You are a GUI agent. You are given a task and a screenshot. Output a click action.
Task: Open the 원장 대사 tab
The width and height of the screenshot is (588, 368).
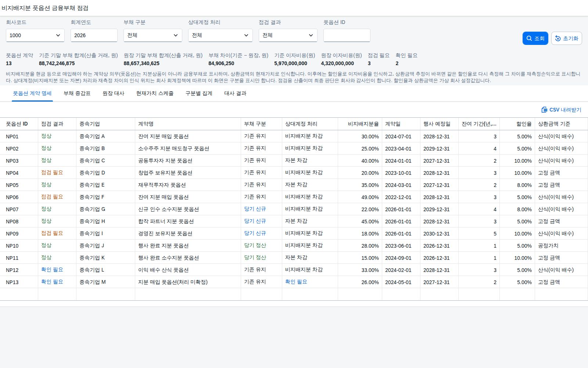point(113,93)
